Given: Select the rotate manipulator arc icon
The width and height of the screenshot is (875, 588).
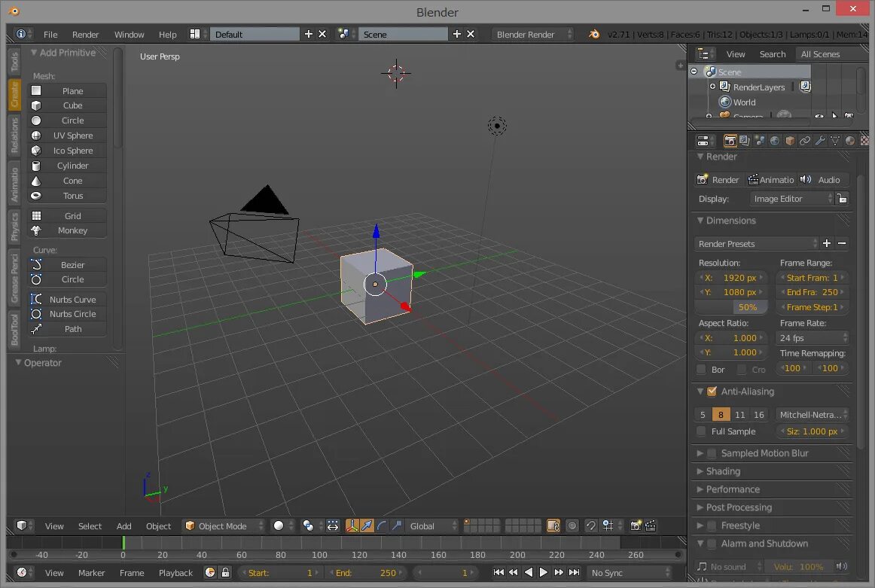Looking at the screenshot, I should [382, 526].
